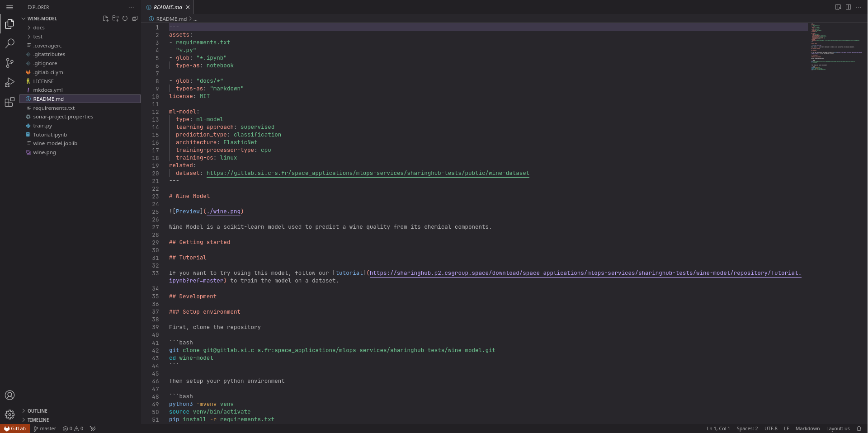The width and height of the screenshot is (868, 433).
Task: Click the GitLab remote indicator
Action: (15, 428)
